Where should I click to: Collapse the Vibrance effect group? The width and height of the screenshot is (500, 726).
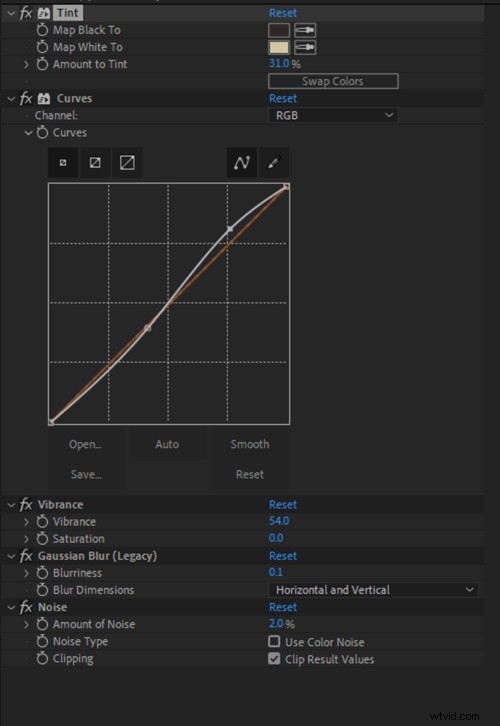(11, 505)
